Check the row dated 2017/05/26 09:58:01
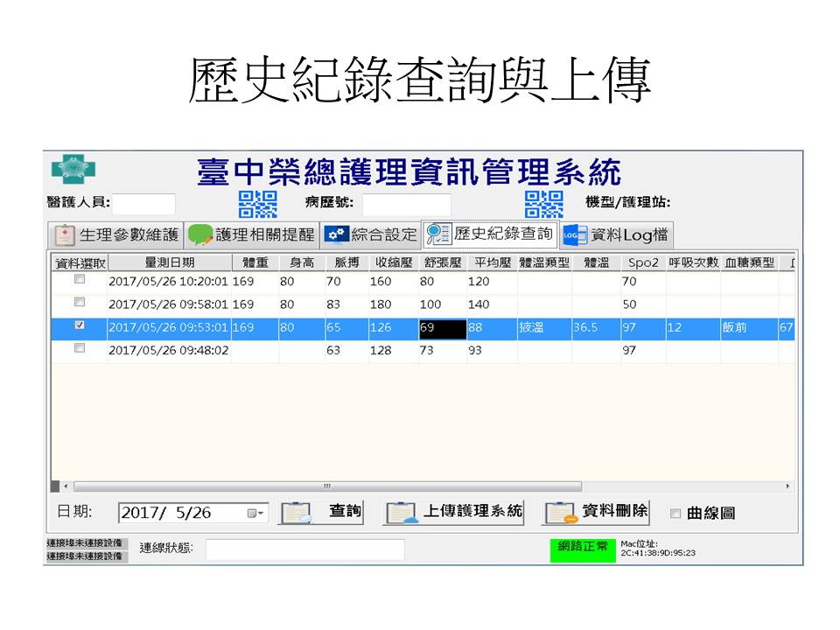This screenshot has width=840, height=630. tap(80, 302)
